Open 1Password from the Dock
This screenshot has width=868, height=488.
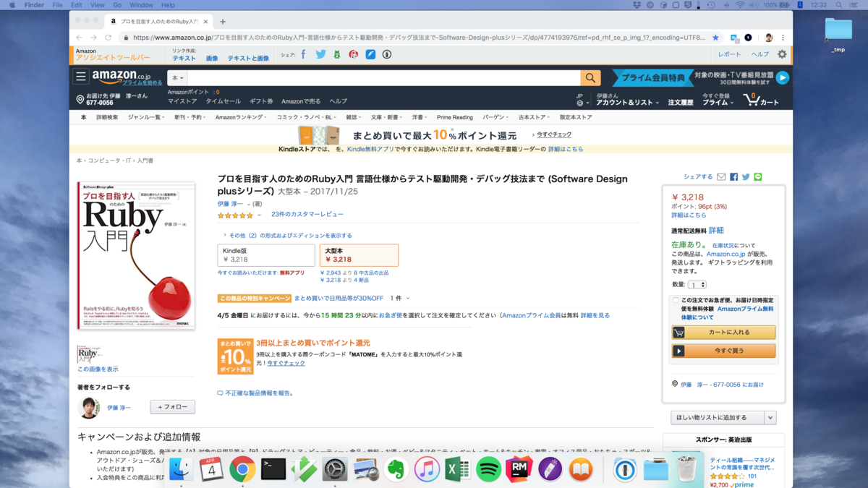coord(625,470)
